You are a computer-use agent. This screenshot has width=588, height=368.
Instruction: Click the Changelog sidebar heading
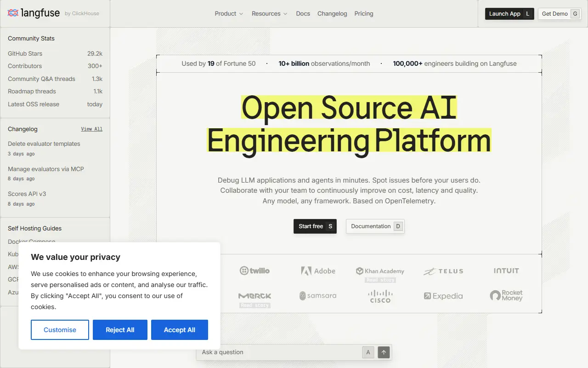tap(23, 129)
